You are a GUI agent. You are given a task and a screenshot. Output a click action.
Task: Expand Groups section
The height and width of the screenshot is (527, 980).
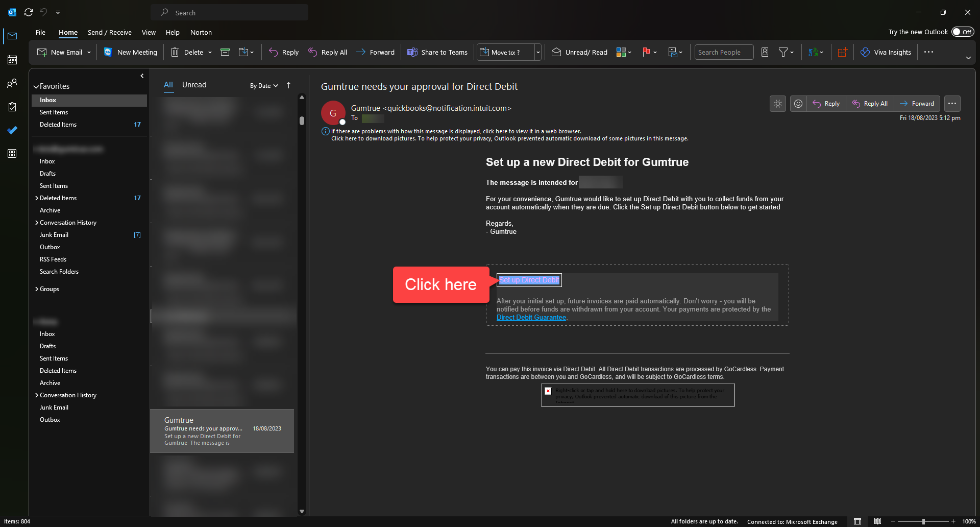(x=36, y=289)
